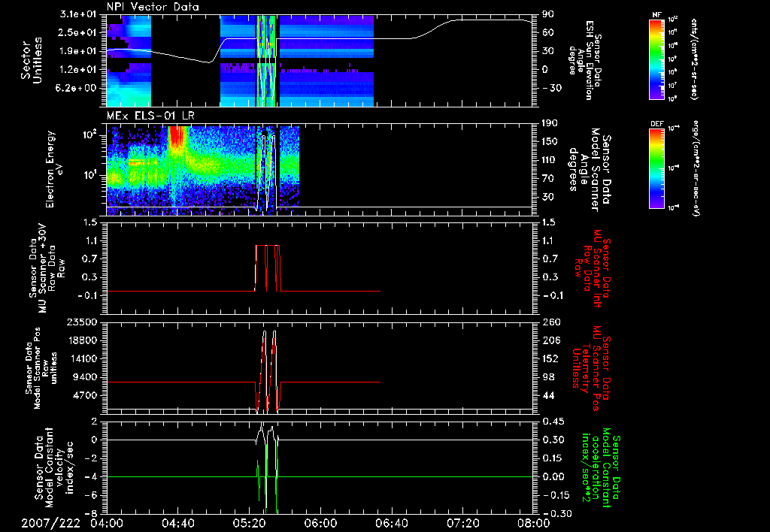
Task: Click the 'DEF' label above the color bar
Action: coord(657,124)
